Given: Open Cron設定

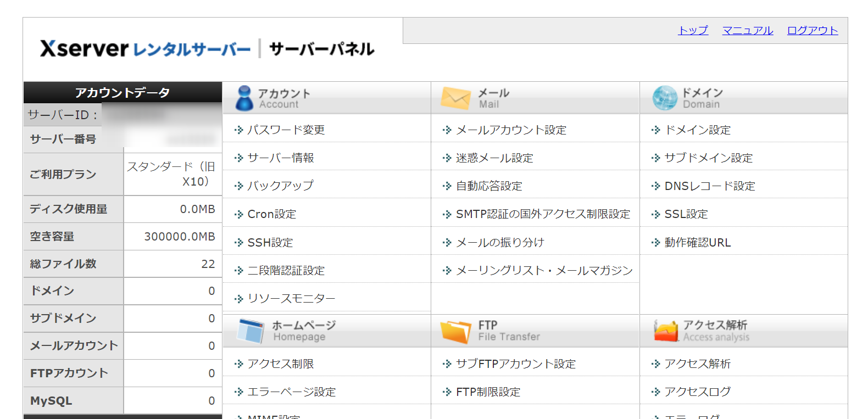Looking at the screenshot, I should [272, 214].
